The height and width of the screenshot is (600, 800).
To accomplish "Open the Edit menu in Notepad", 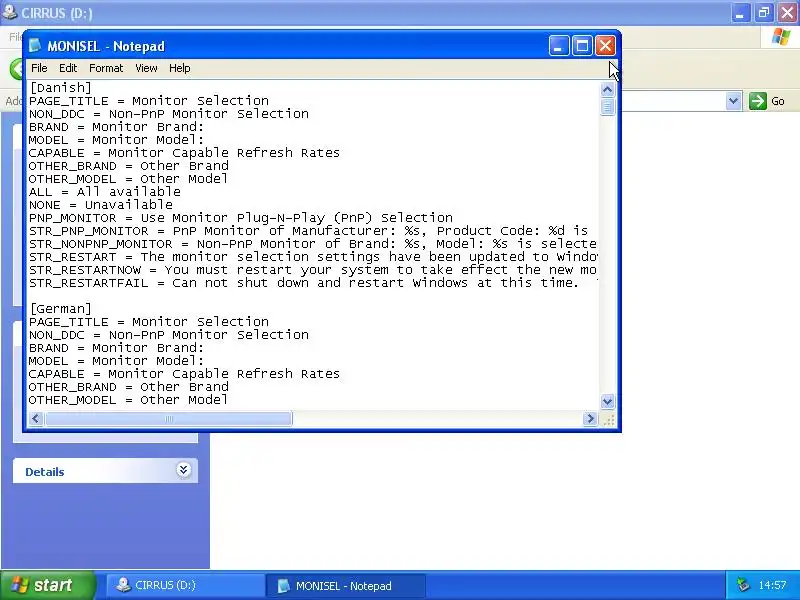I will [68, 68].
